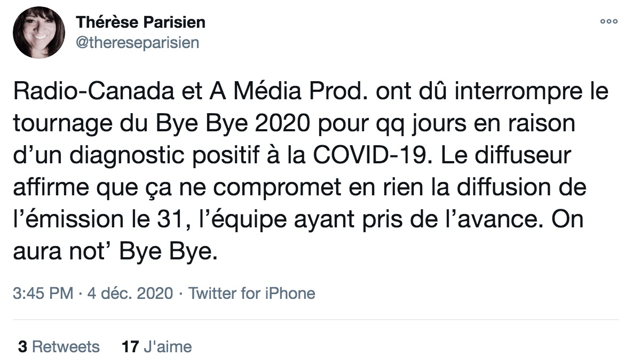Screen dimensions: 632x364
Task: Click Thérèse Parisien's profile photo
Action: point(39,33)
